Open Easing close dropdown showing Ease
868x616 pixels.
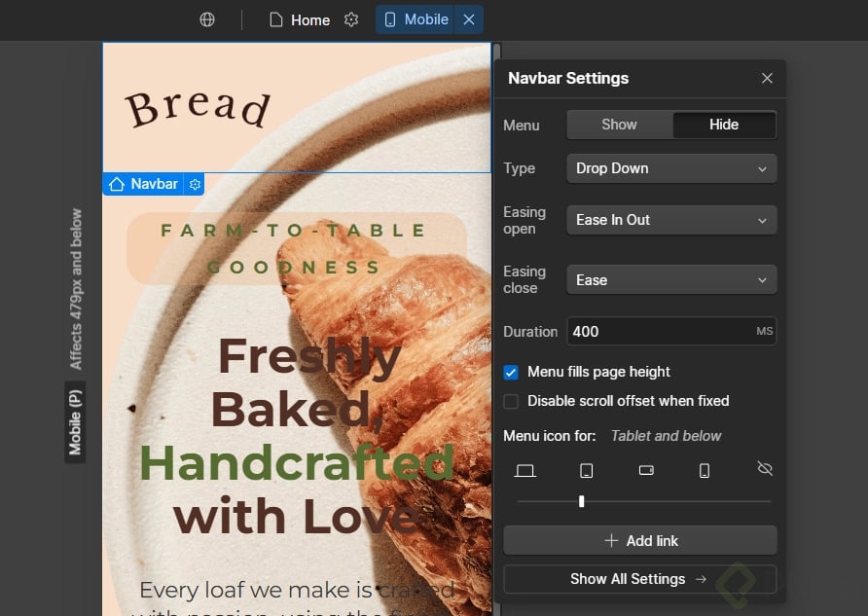[x=671, y=279]
